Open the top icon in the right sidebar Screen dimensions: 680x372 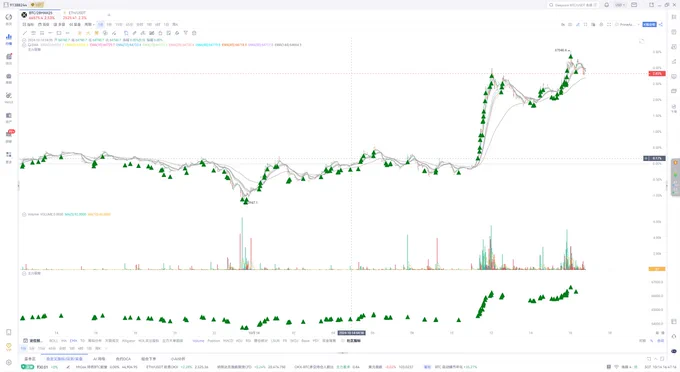coord(674,17)
